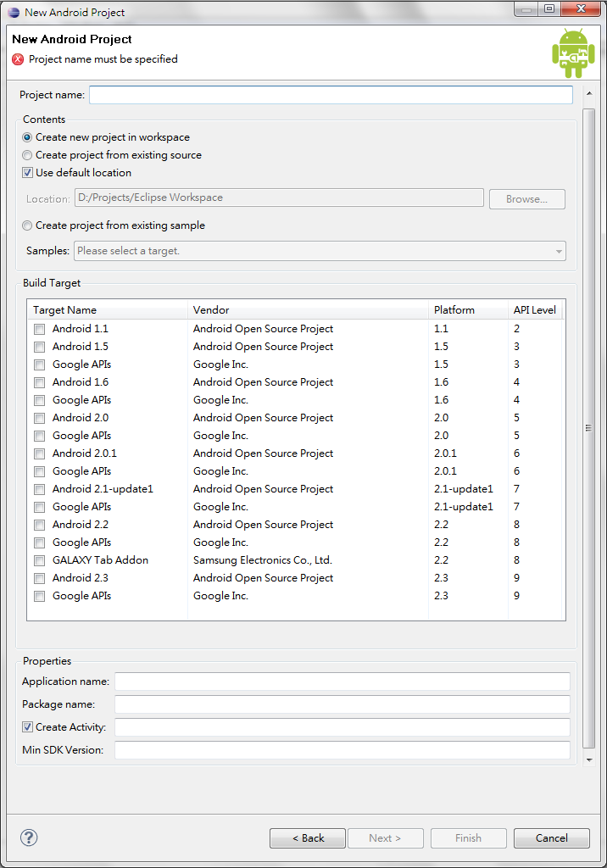Check the Android 1.5 target
The width and height of the screenshot is (607, 868).
pyautogui.click(x=39, y=347)
